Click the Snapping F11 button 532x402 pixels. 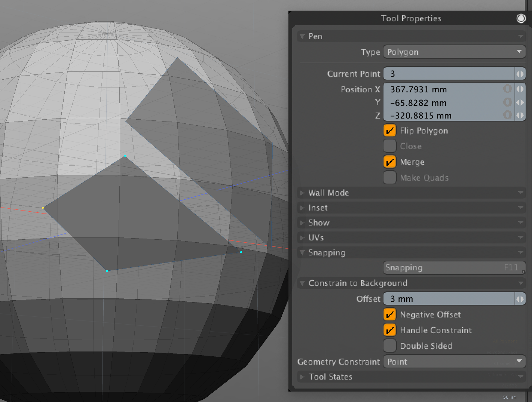click(455, 267)
